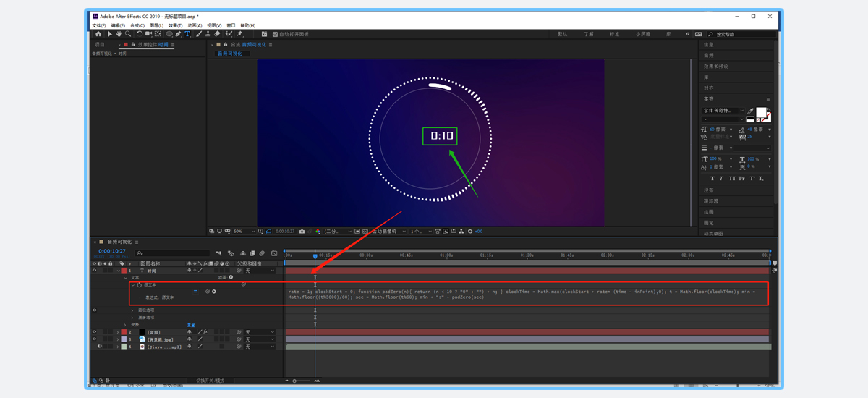868x398 pixels.
Task: Click the timeline layer search field
Action: tap(172, 253)
